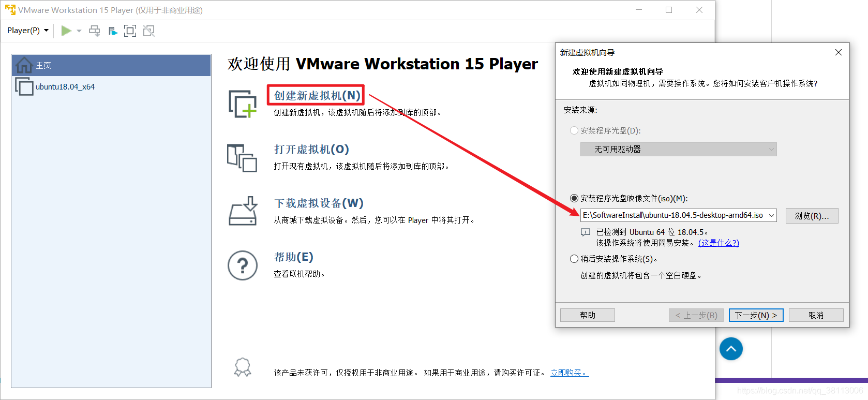Enter full screen mode icon

pos(130,31)
